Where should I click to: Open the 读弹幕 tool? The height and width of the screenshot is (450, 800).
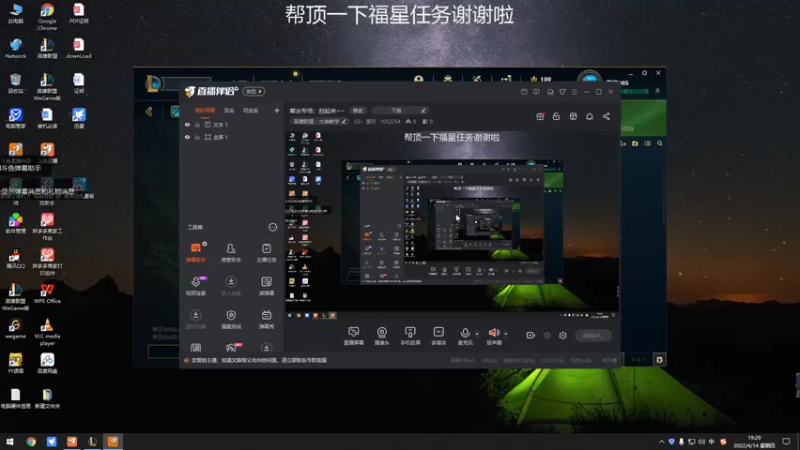click(x=266, y=286)
